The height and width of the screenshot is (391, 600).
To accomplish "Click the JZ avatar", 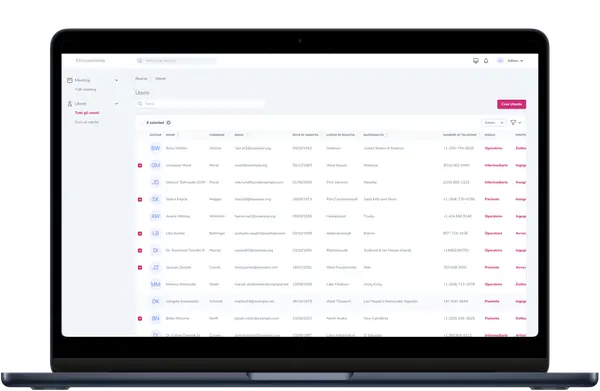I will 155,267.
